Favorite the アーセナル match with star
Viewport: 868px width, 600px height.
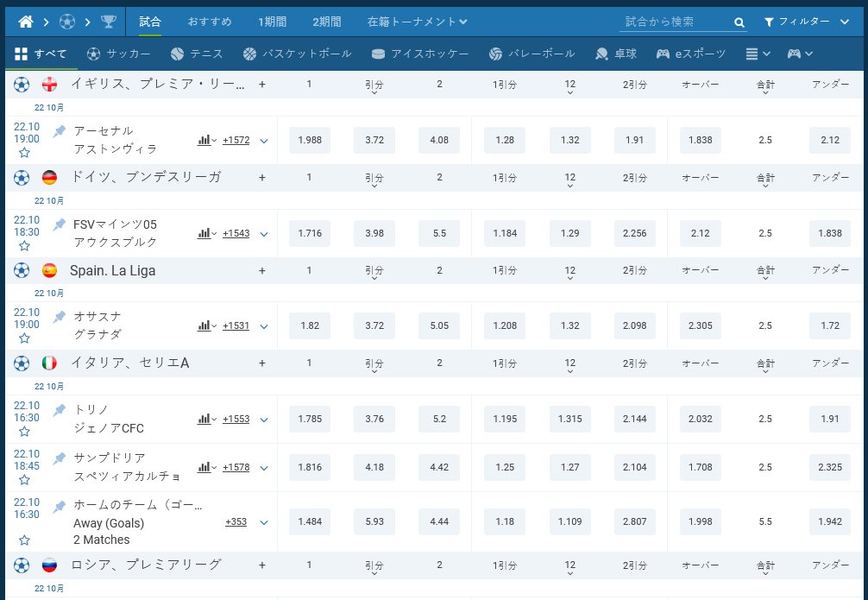(x=24, y=153)
